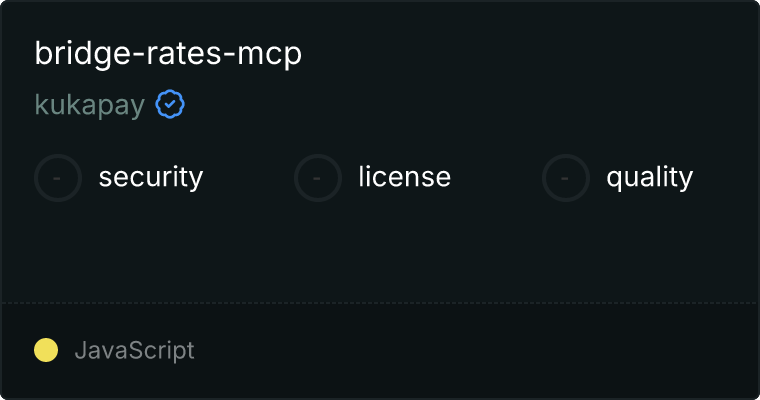Click the empty license score circle

click(317, 178)
